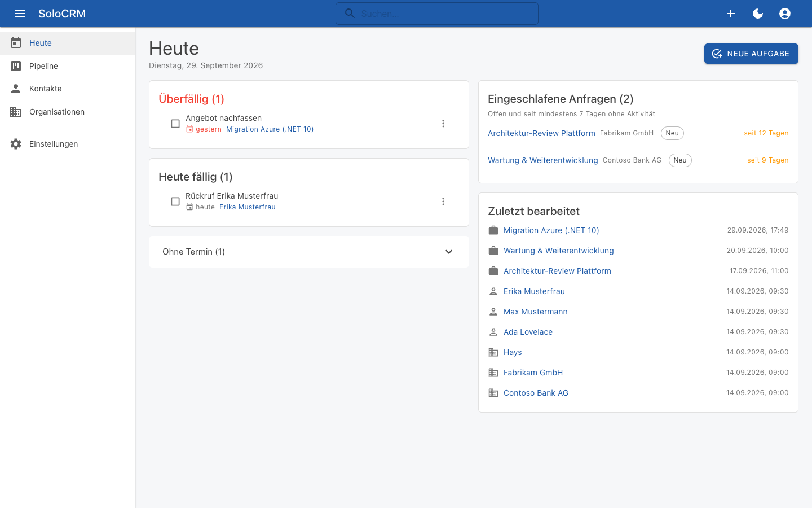Click the Suchen search field
812x508 pixels.
(437, 14)
